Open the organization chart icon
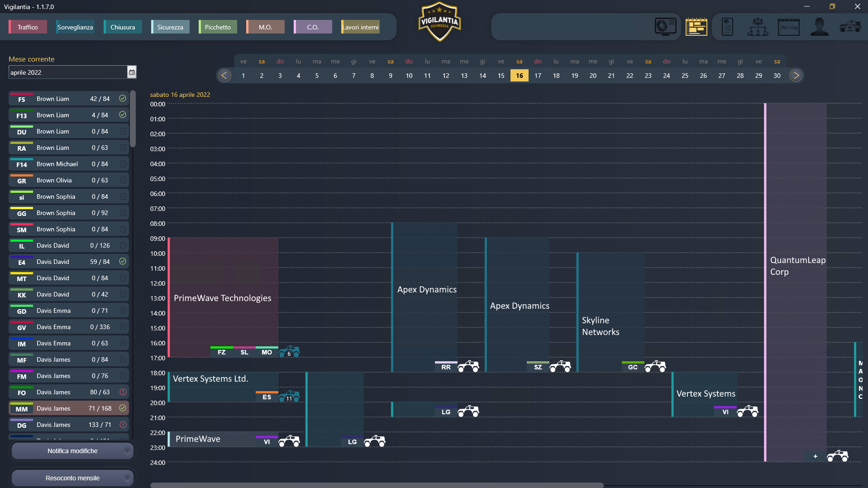 (x=758, y=27)
